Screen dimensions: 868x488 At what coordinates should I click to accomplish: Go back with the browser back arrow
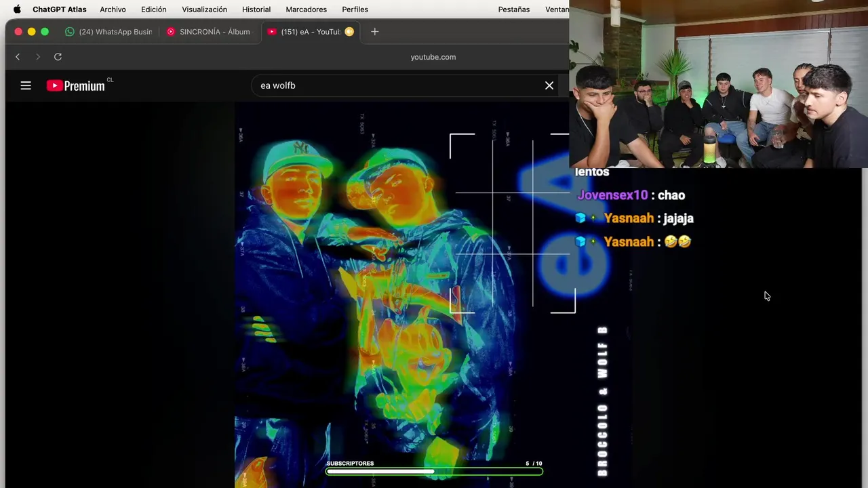18,57
